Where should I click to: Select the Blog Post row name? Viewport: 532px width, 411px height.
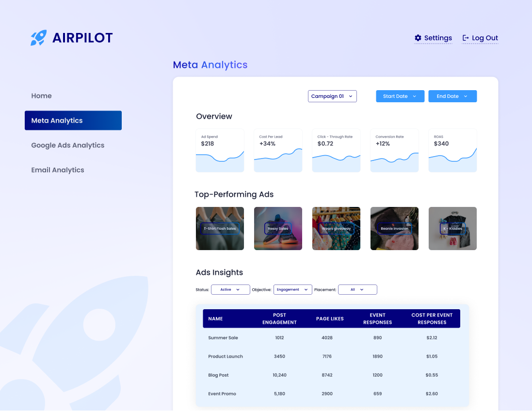click(218, 375)
